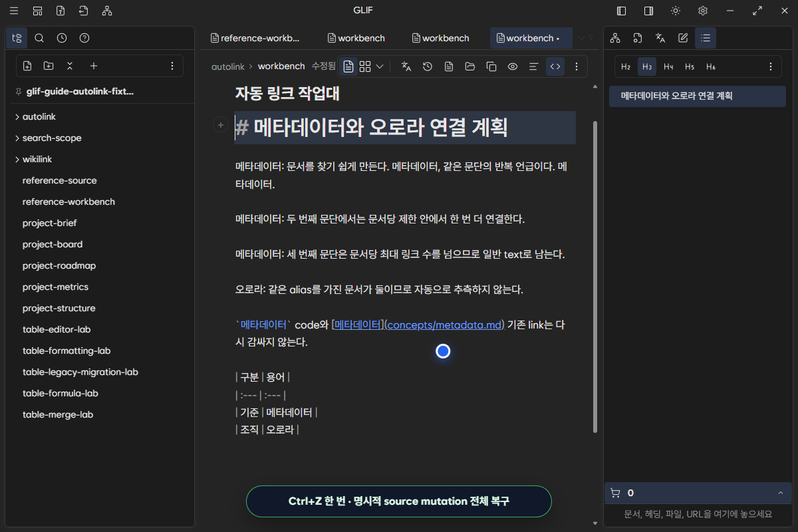This screenshot has width=798, height=532.
Task: Create a new file in the explorer
Action: 27,66
